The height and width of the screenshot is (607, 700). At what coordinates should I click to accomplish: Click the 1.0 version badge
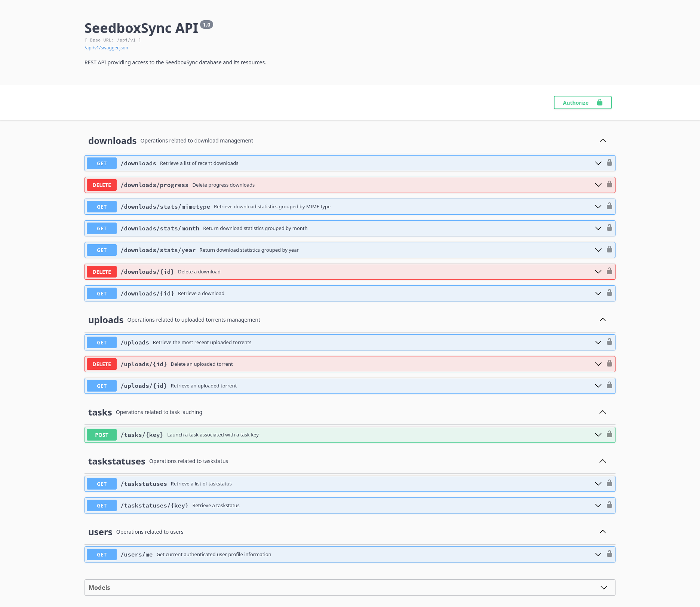point(206,25)
